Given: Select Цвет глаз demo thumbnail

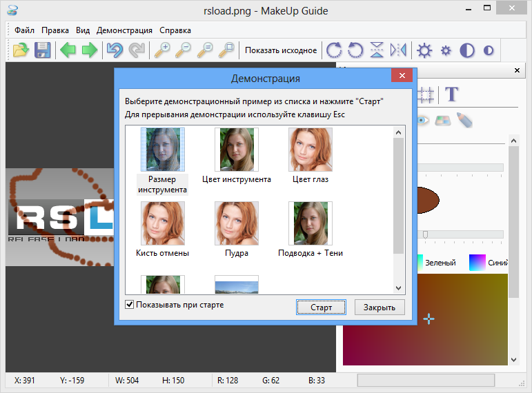Looking at the screenshot, I should click(x=311, y=150).
